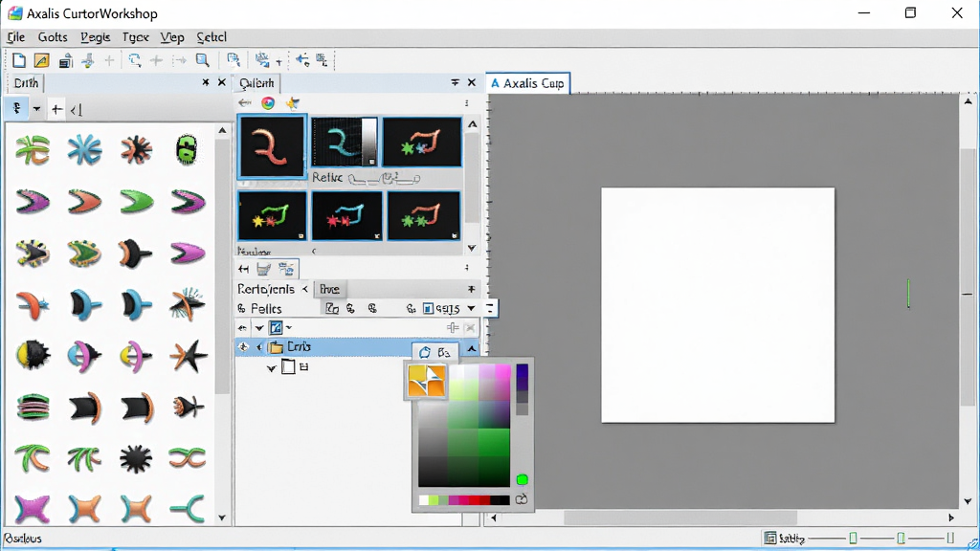Viewport: 980px width, 551px height.
Task: Select the red curl thumbnail in the gallery
Action: click(x=271, y=146)
